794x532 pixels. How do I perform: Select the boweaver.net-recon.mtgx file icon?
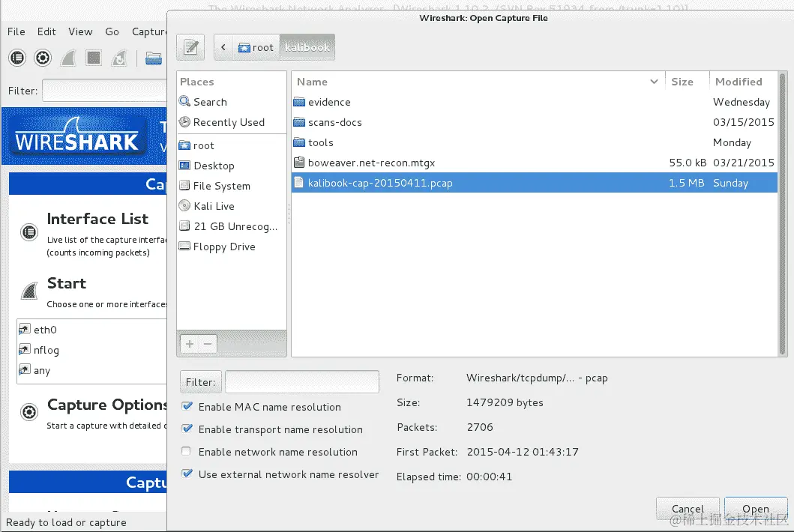[x=299, y=163]
